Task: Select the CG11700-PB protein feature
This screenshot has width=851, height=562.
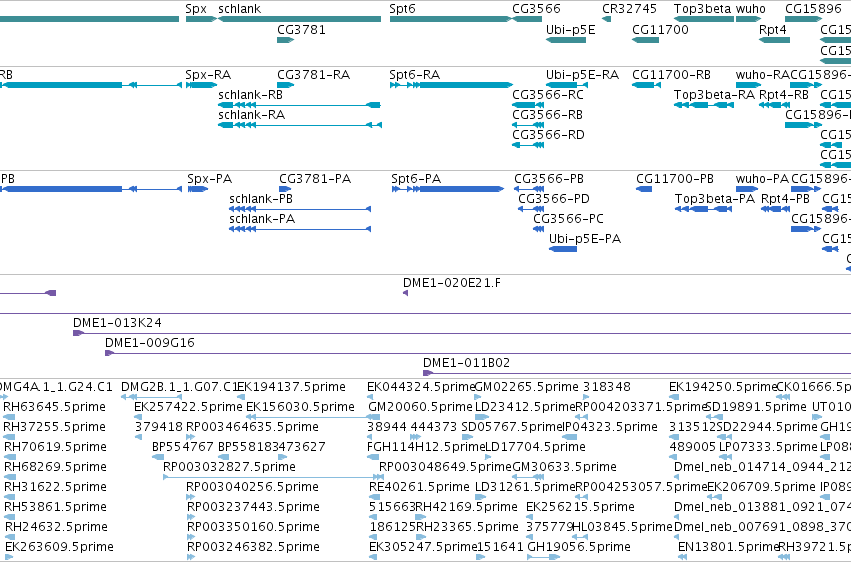Action: [x=644, y=189]
